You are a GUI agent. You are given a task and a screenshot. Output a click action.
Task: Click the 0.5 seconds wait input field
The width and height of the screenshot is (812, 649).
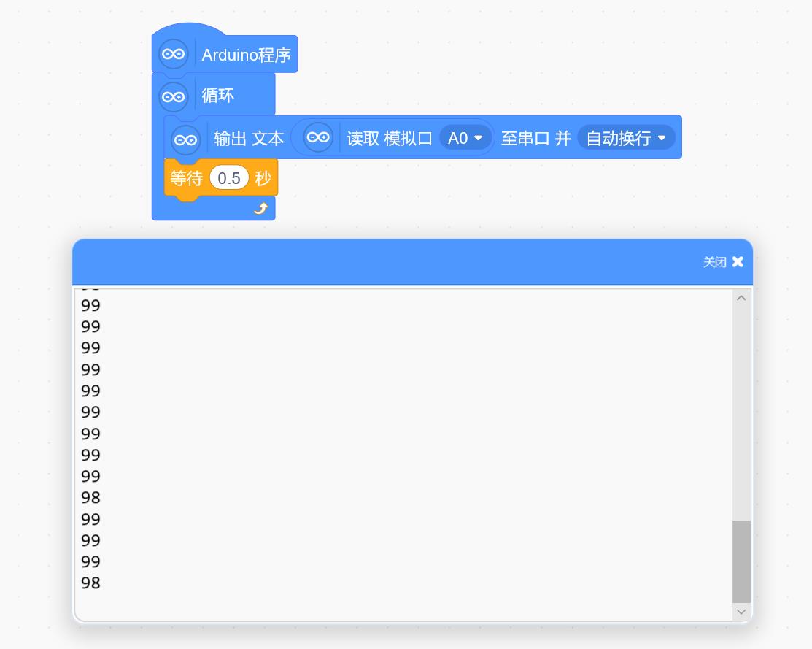pyautogui.click(x=229, y=178)
